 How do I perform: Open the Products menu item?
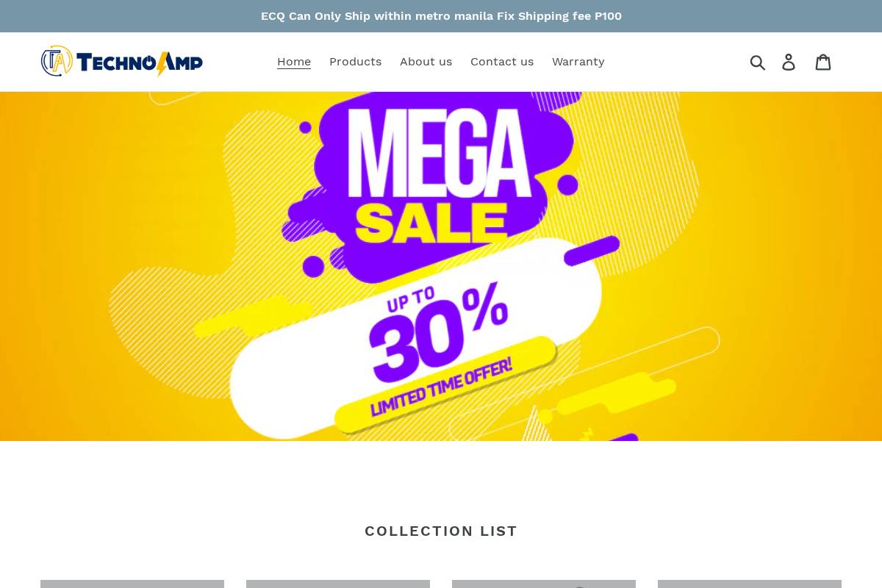tap(355, 62)
